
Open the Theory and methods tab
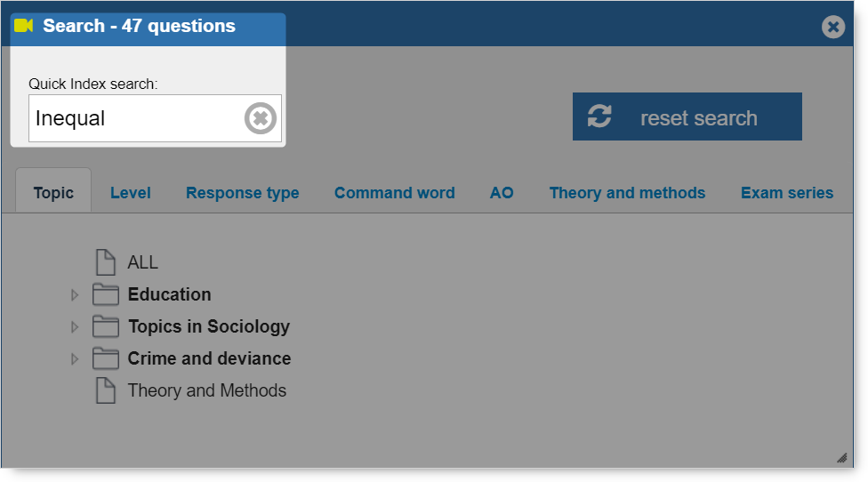coord(627,193)
